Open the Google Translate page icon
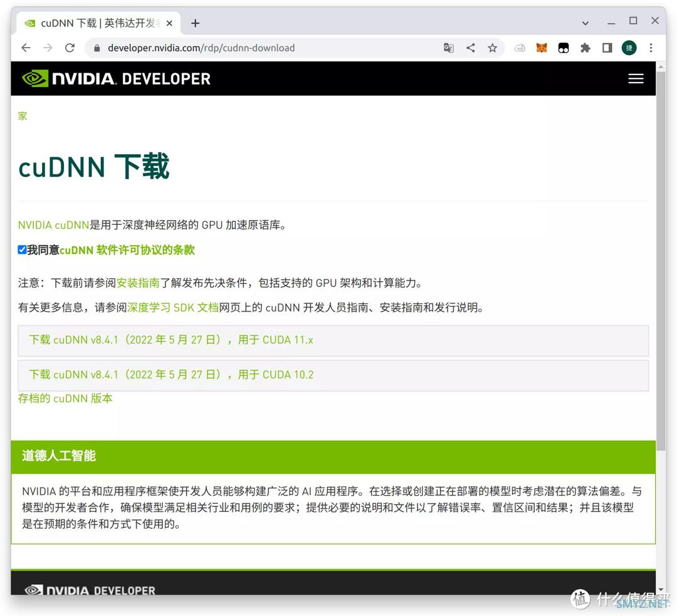The image size is (677, 616). tap(449, 48)
